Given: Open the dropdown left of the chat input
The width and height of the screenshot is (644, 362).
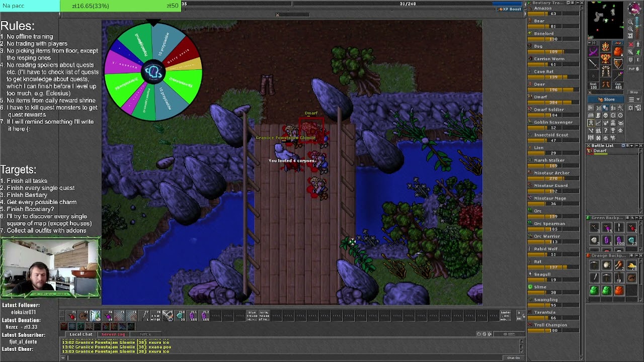Looking at the screenshot, I should [x=63, y=358].
